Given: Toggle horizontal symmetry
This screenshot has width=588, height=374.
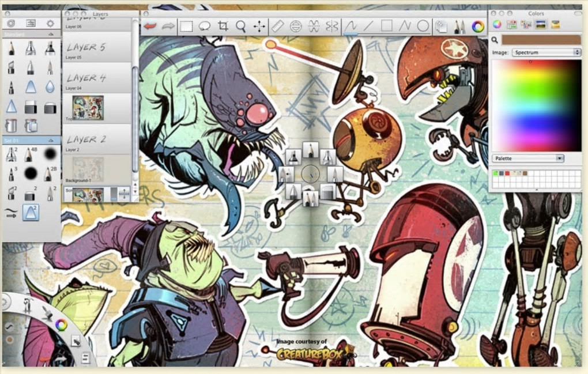Looking at the screenshot, I should [x=314, y=27].
